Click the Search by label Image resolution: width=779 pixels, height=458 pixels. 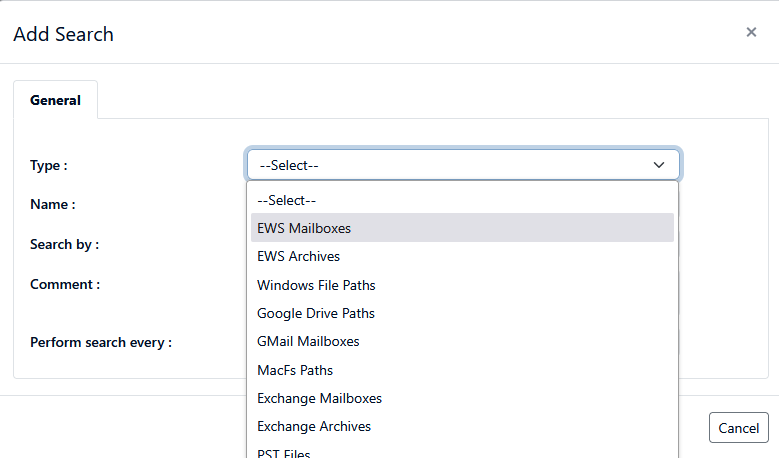tap(64, 244)
